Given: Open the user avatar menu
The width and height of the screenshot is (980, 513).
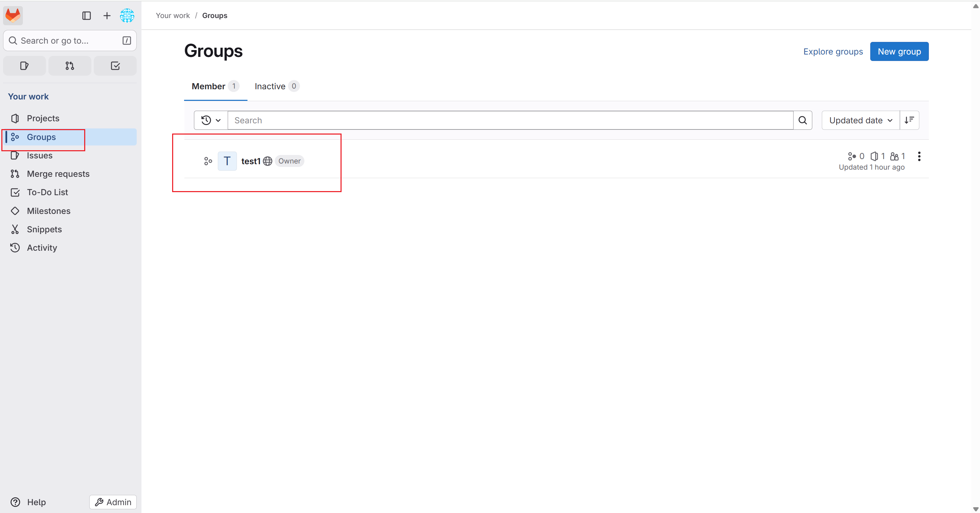Looking at the screenshot, I should [x=127, y=16].
